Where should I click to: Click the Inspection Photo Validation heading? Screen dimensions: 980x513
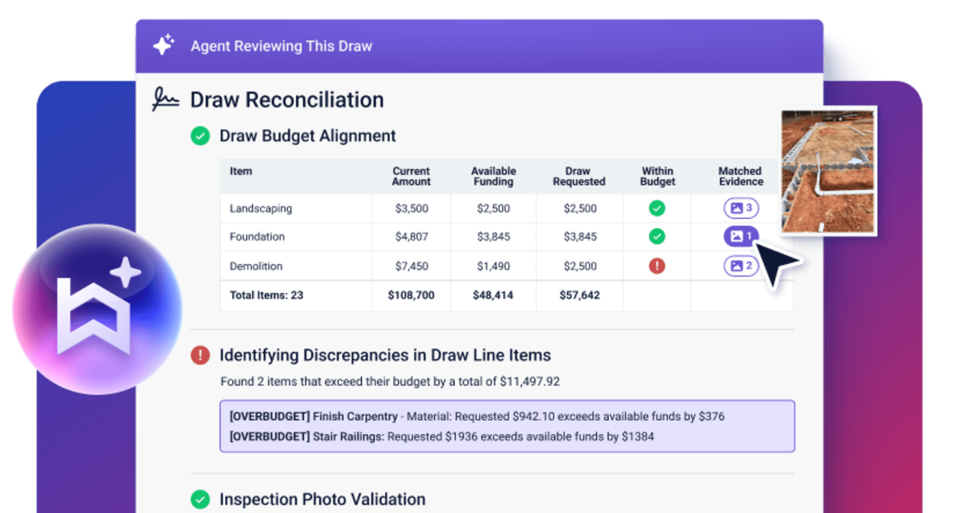coord(322,499)
